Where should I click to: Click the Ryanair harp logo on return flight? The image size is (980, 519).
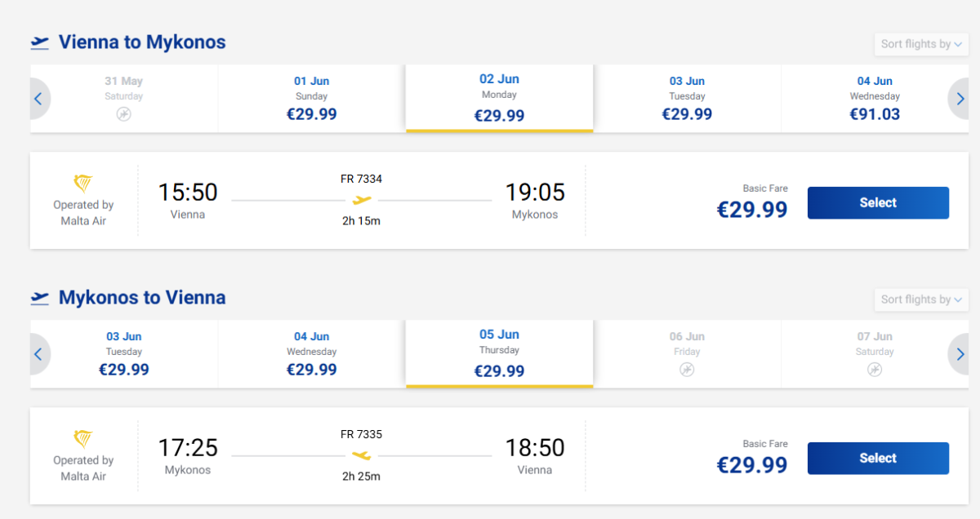[x=83, y=439]
